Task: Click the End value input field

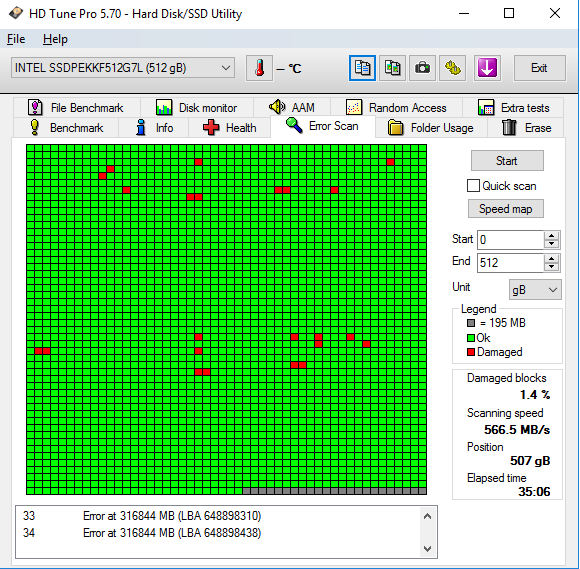Action: [510, 263]
